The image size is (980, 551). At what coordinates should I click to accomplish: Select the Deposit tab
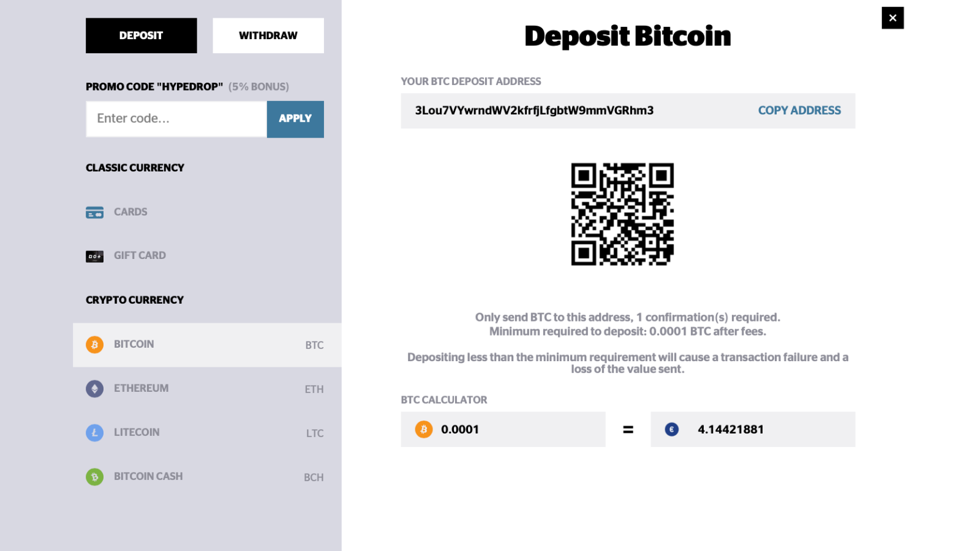point(141,36)
